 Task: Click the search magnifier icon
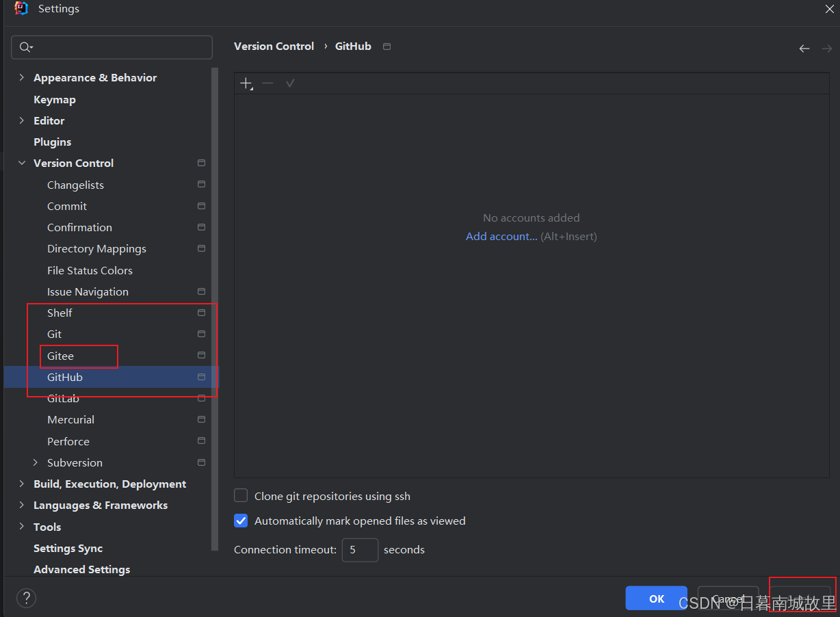pyautogui.click(x=25, y=47)
